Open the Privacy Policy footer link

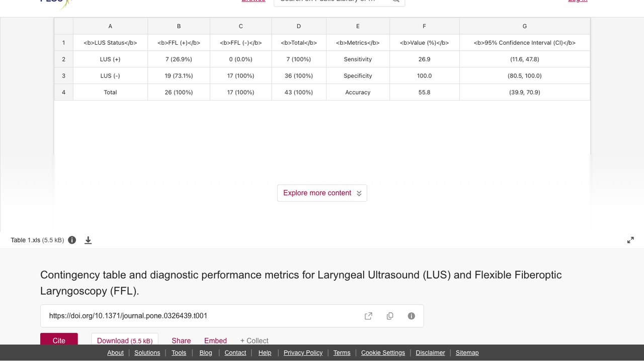(x=303, y=353)
